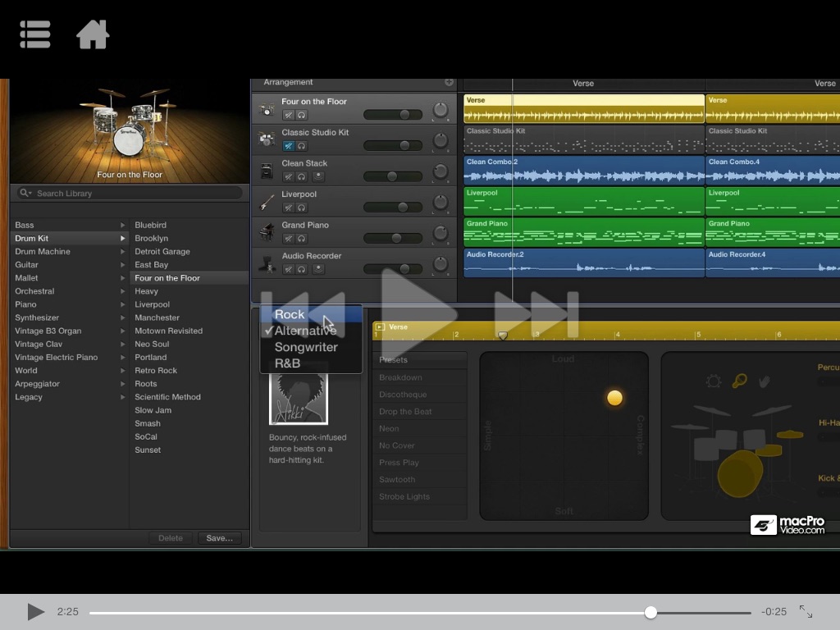The width and height of the screenshot is (840, 630).
Task: Select the maracas shaker percussion icon
Action: (x=740, y=381)
